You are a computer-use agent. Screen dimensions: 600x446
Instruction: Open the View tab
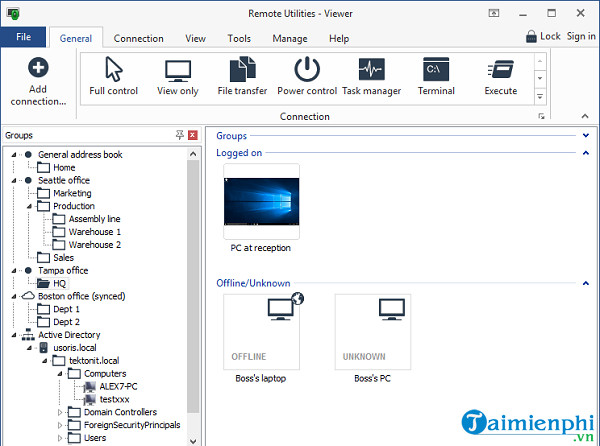[x=196, y=39]
